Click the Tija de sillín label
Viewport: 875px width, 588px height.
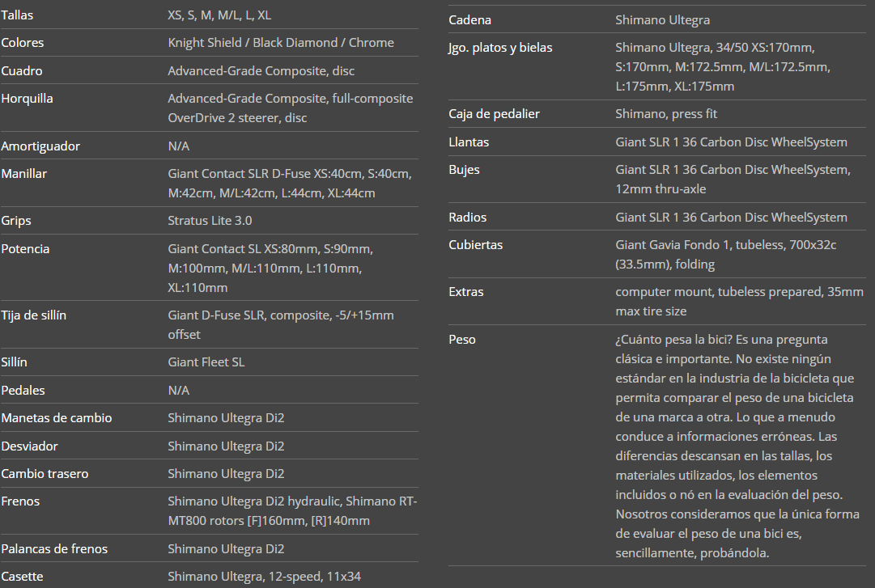pyautogui.click(x=34, y=315)
